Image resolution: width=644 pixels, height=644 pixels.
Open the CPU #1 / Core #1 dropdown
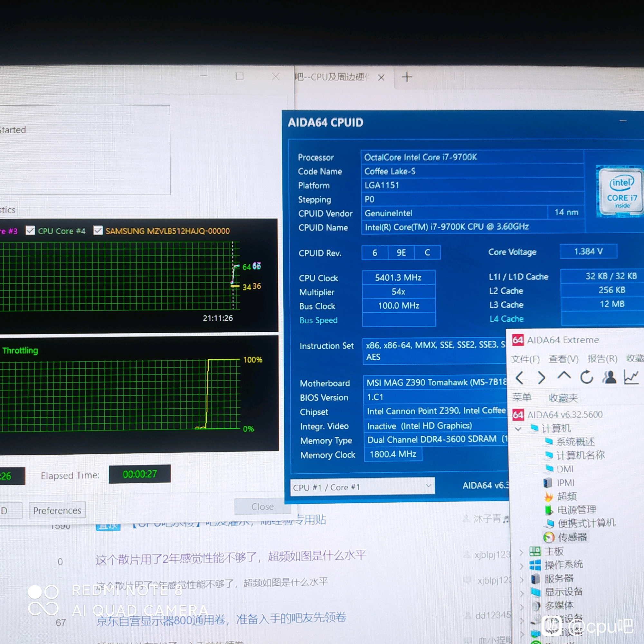(363, 487)
